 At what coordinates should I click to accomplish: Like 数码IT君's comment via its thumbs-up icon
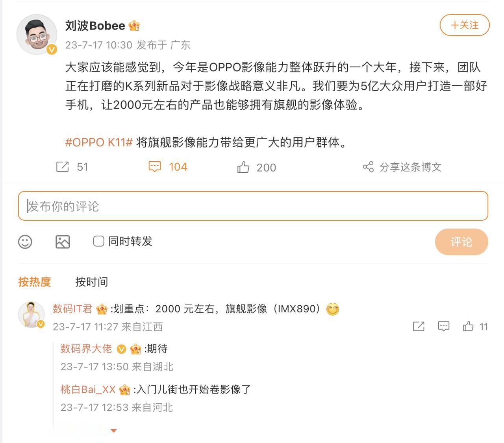point(469,327)
